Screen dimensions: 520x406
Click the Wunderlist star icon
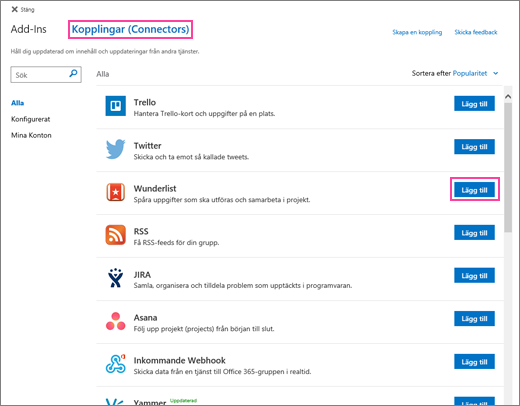tap(116, 192)
